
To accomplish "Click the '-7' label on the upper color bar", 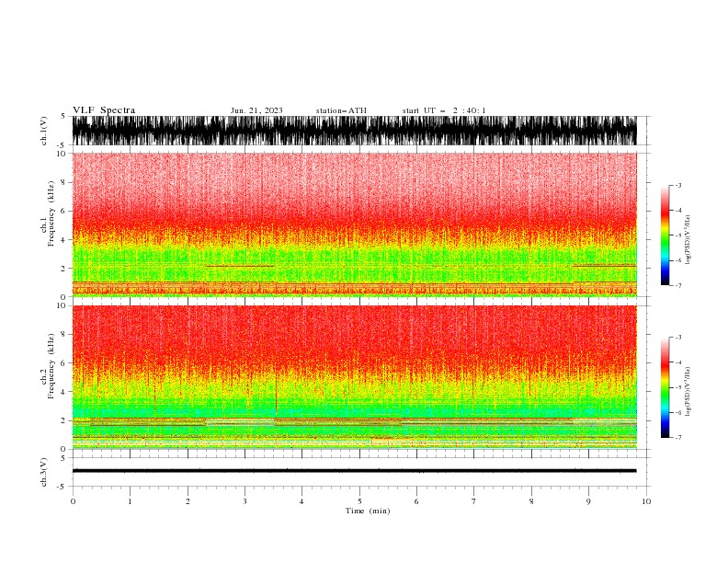I will [677, 285].
